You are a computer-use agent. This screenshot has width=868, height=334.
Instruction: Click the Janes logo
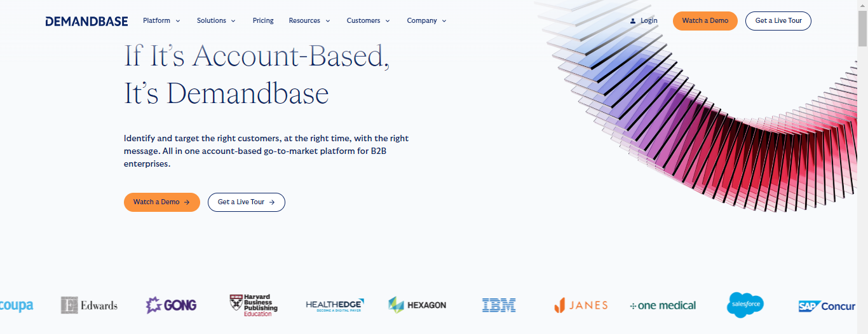(x=581, y=305)
